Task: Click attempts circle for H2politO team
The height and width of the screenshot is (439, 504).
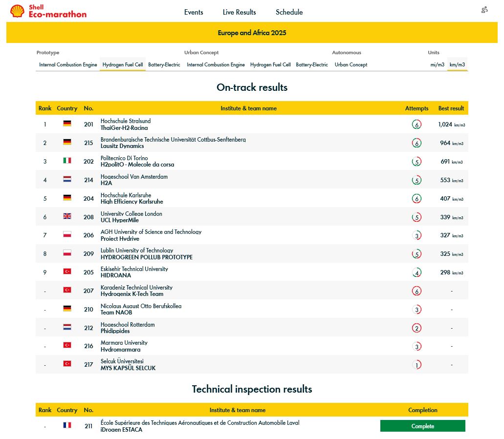Action: [x=416, y=162]
